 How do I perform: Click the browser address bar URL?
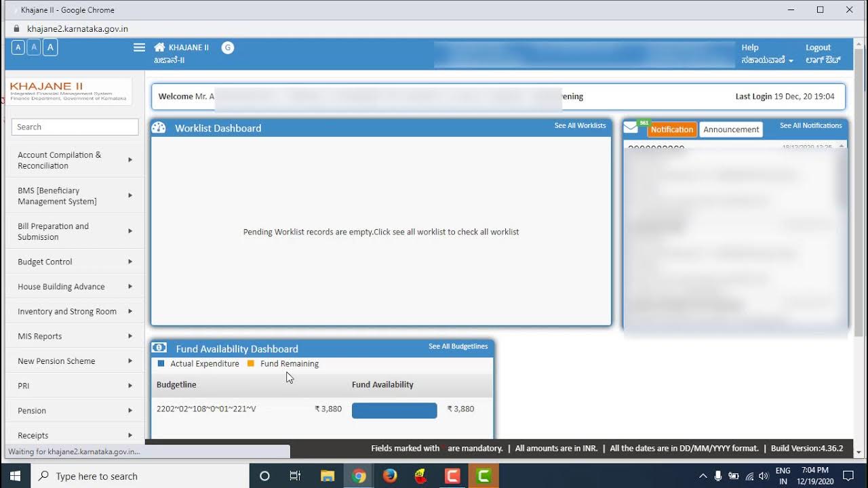[x=77, y=29]
